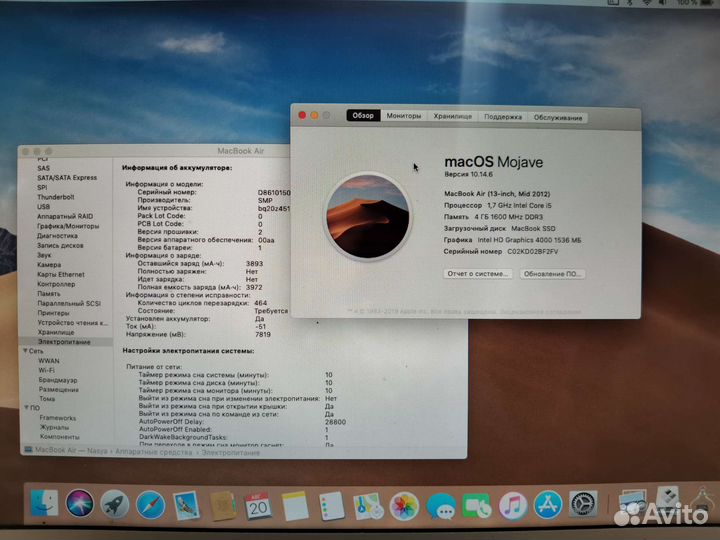Open Notes icon in the Dock

(295, 506)
